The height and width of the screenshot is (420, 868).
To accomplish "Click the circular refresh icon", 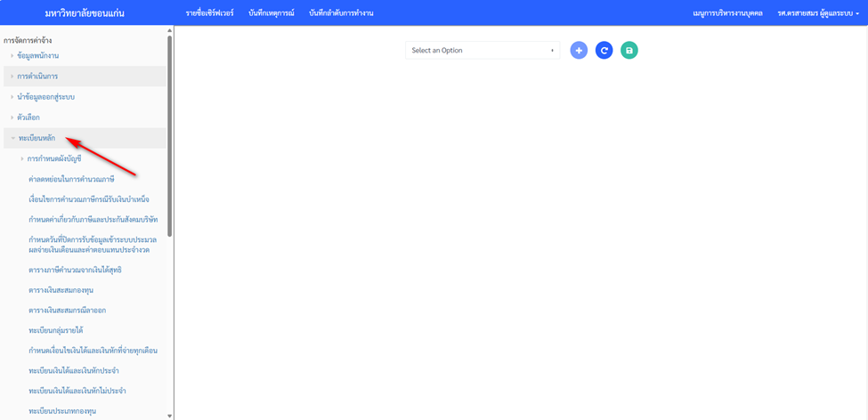I will (604, 51).
